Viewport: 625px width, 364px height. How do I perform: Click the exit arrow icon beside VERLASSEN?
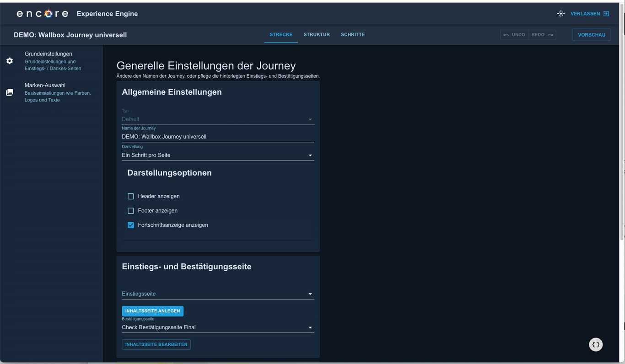tap(606, 13)
